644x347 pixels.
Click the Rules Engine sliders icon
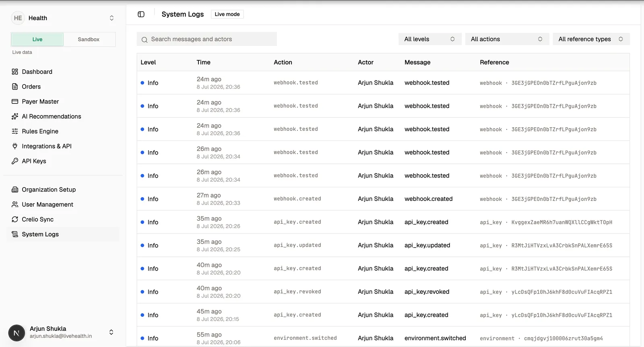click(15, 131)
